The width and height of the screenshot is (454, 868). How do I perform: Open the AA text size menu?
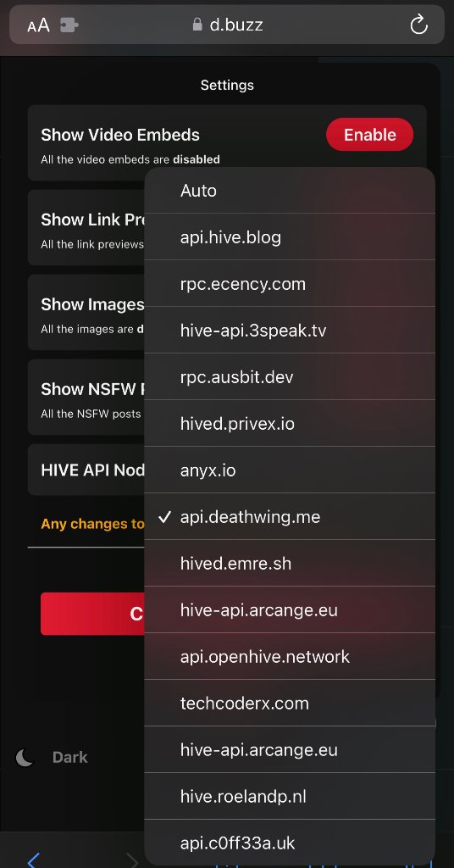pos(38,25)
